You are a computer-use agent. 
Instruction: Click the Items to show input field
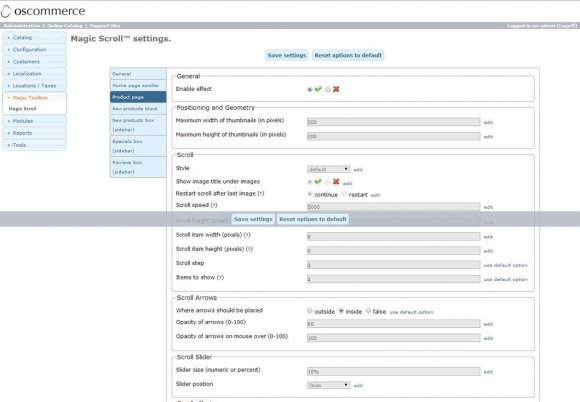coord(394,279)
